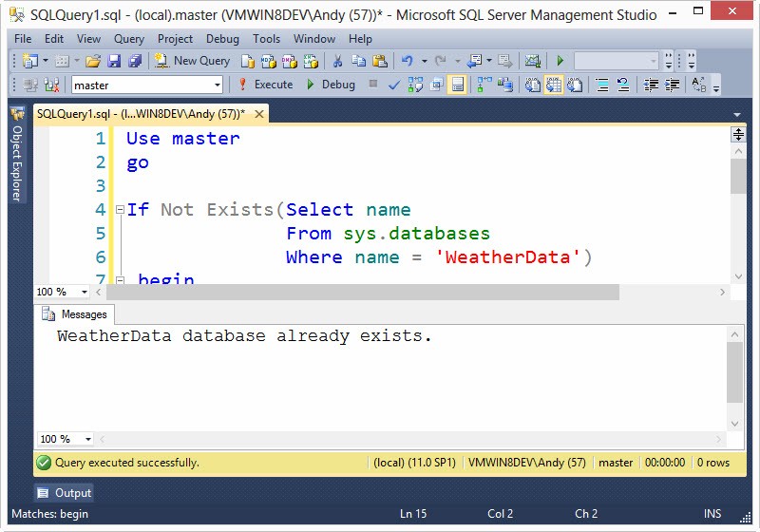Click the Open File folder icon
The image size is (760, 532).
92,61
